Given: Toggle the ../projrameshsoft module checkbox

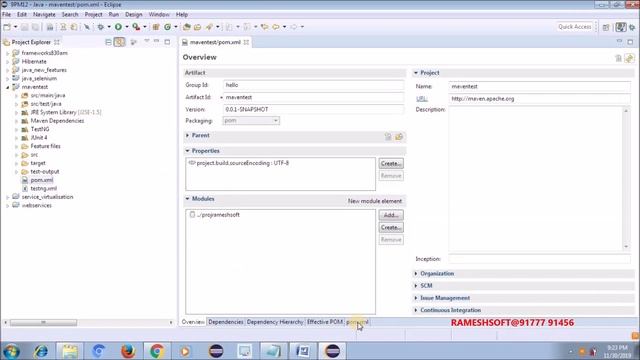Looking at the screenshot, I should [192, 214].
